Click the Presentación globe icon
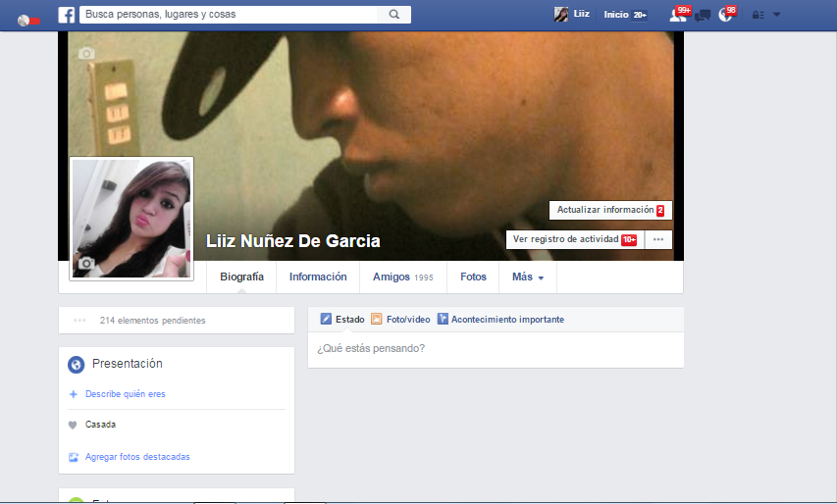The width and height of the screenshot is (837, 504). 76,365
